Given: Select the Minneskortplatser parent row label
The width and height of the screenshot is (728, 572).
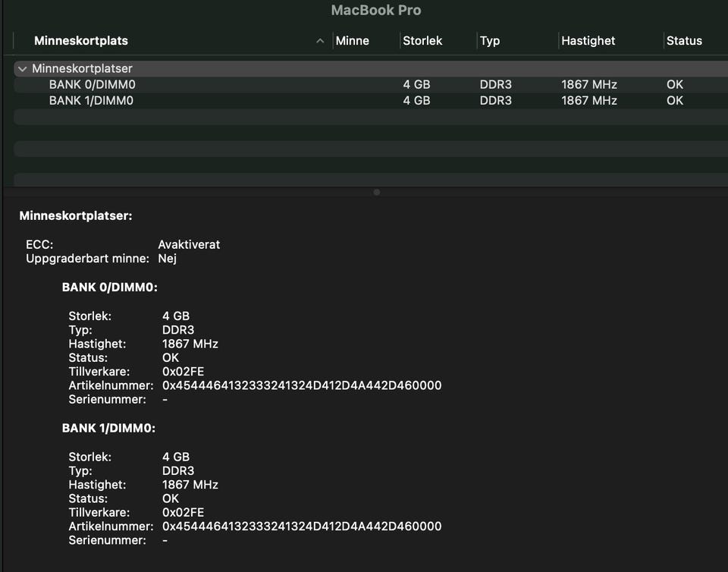Looking at the screenshot, I should coord(82,69).
